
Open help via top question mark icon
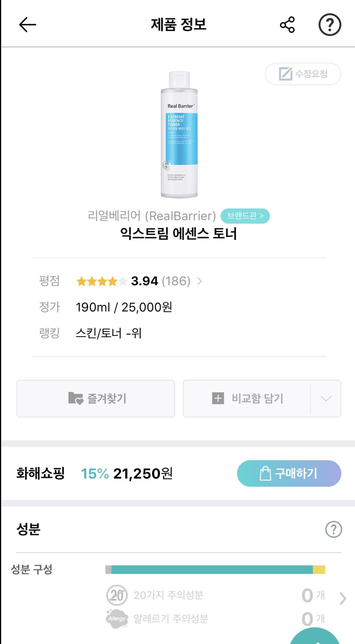pyautogui.click(x=329, y=25)
